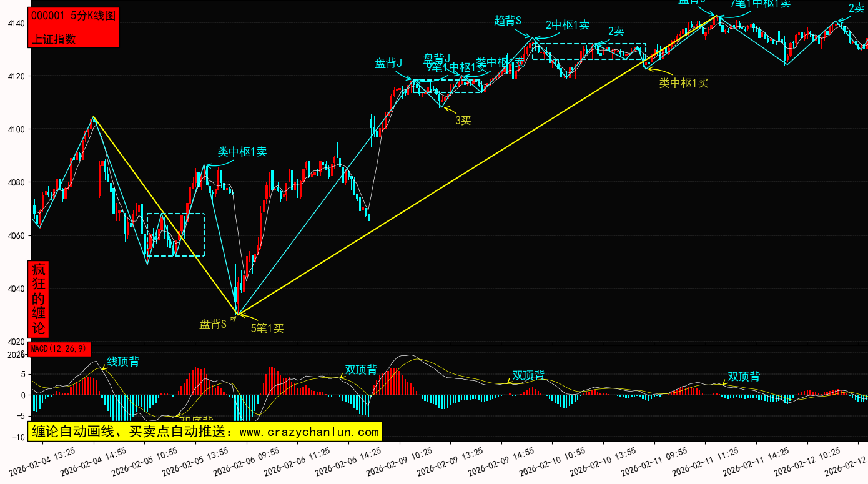Click the rightmost 双顶背 MACD label
The width and height of the screenshot is (868, 484).
point(744,377)
